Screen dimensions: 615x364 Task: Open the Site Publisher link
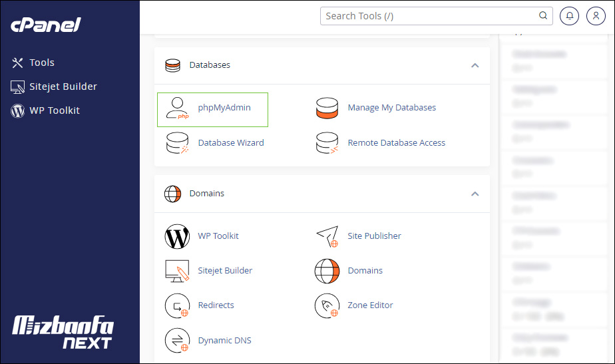[x=374, y=236]
